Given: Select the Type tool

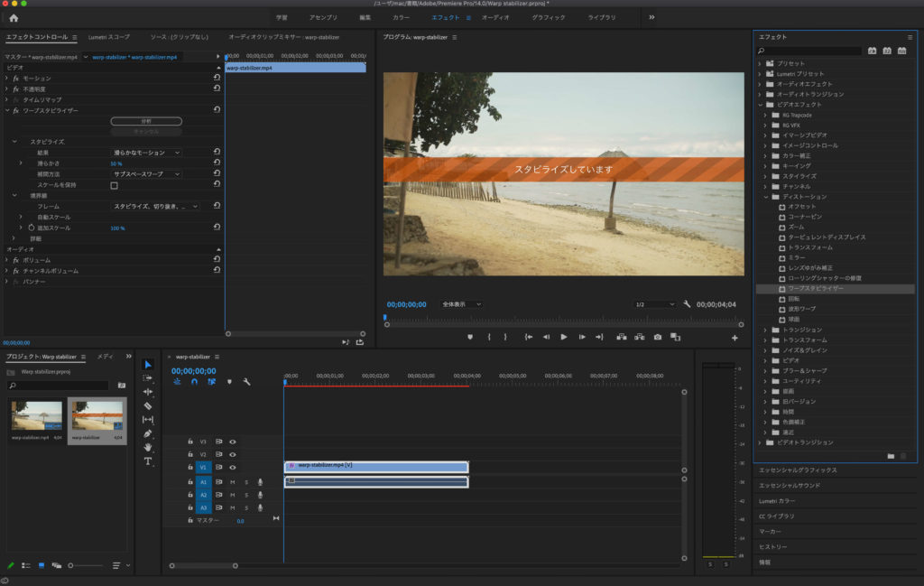Looking at the screenshot, I should point(148,461).
